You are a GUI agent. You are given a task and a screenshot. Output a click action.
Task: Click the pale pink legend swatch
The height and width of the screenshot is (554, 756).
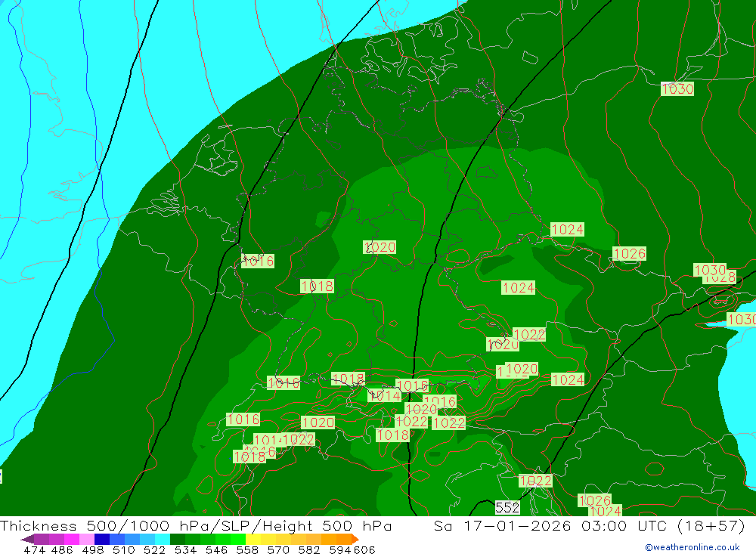(87, 539)
